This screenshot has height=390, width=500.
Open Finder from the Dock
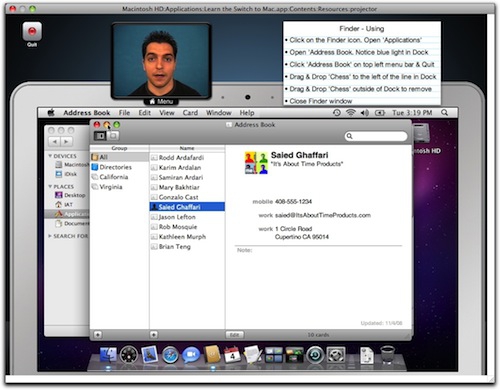108,355
